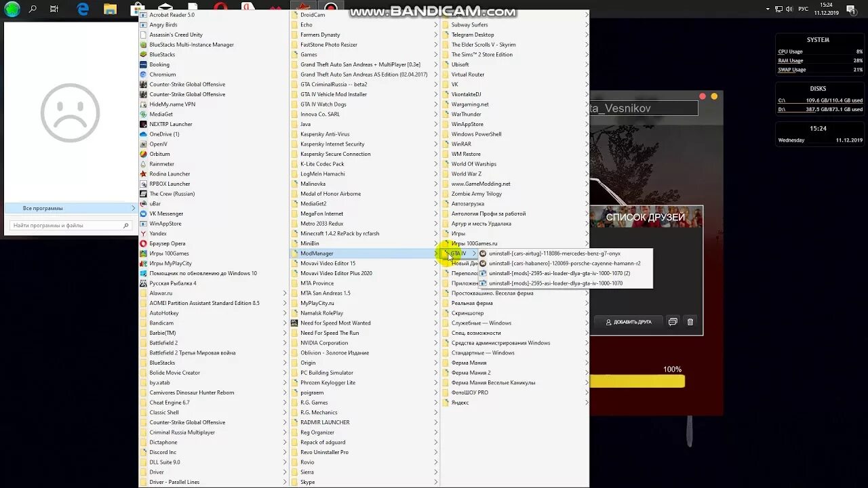This screenshot has height=488, width=868.
Task: Expand Kaspersky Anti-Virus folder
Action: 364,134
